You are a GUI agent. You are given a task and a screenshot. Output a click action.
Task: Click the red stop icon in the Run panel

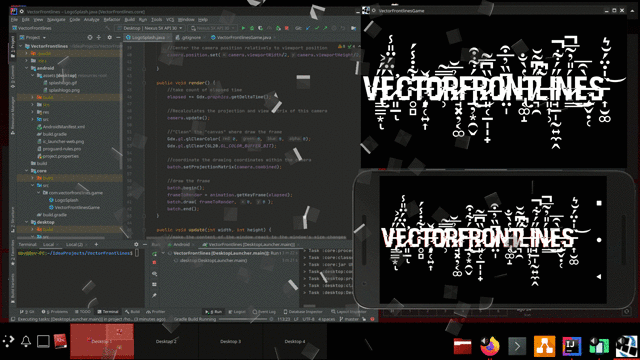[x=154, y=263]
